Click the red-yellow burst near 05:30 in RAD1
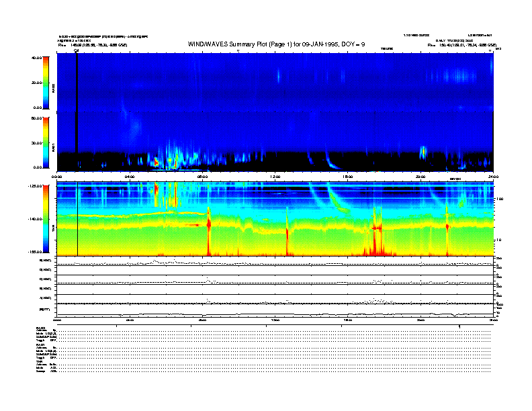 click(156, 162)
